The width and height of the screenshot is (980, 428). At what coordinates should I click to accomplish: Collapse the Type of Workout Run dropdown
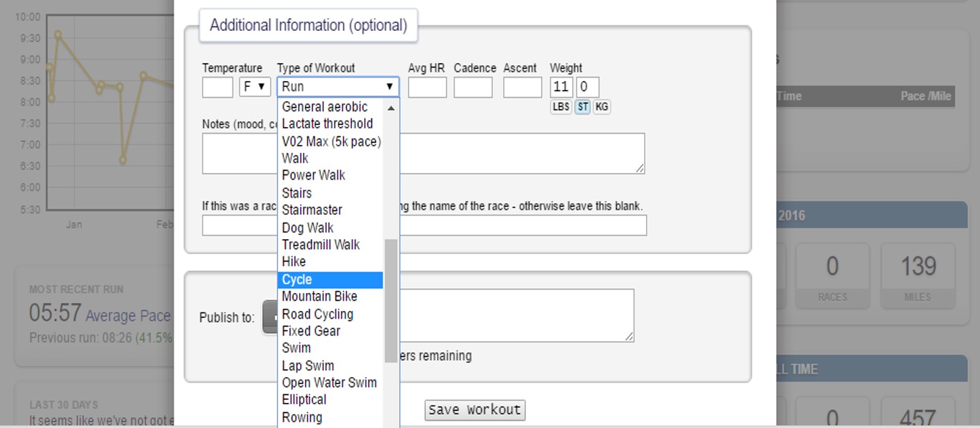[x=338, y=87]
